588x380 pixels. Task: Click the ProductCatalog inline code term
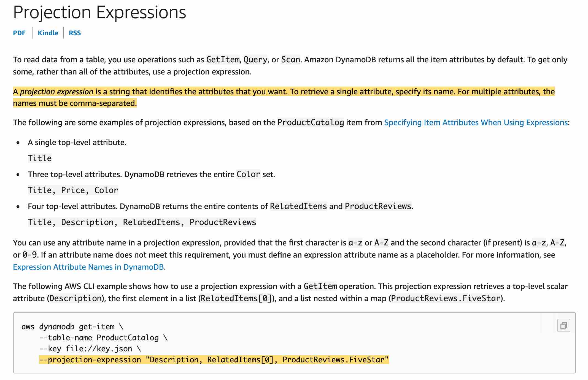tap(311, 122)
